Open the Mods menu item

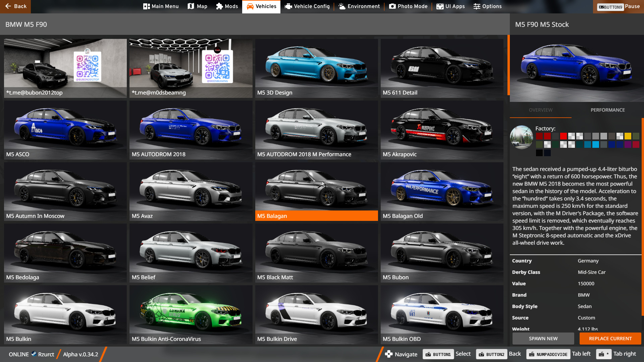[x=227, y=6]
